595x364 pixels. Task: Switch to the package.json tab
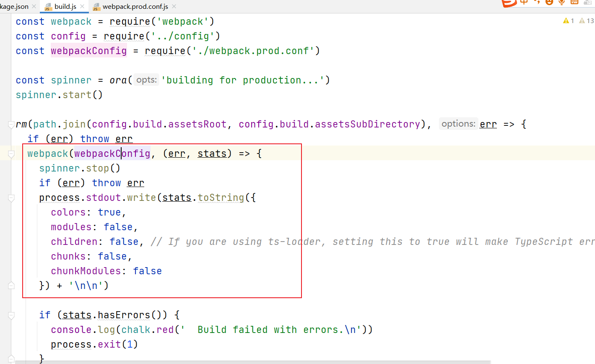pyautogui.click(x=14, y=6)
